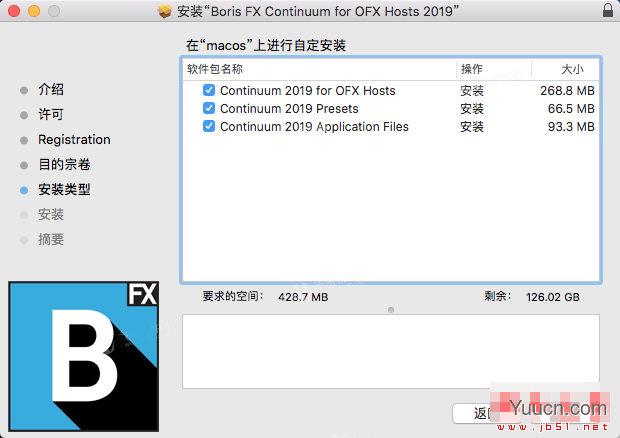Screen dimensions: 620x438
Task: Click the 93.3 MB size value
Action: pyautogui.click(x=571, y=126)
